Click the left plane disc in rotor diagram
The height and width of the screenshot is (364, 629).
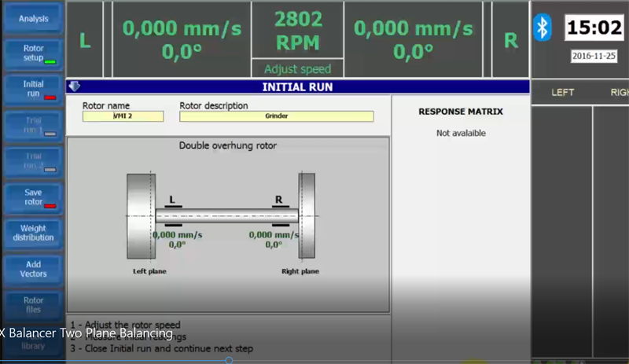click(x=141, y=215)
